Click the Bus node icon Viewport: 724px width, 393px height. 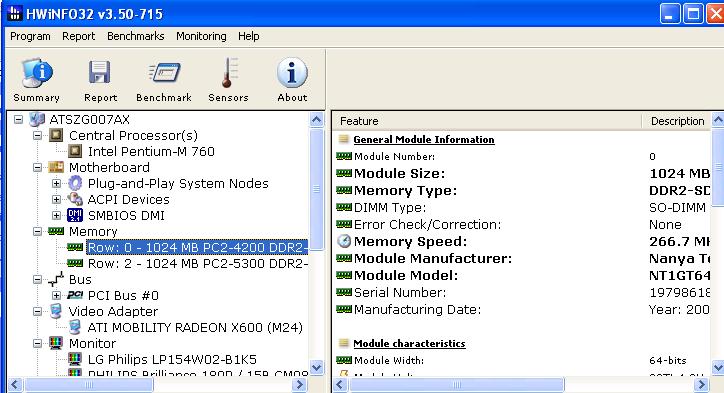pos(56,279)
